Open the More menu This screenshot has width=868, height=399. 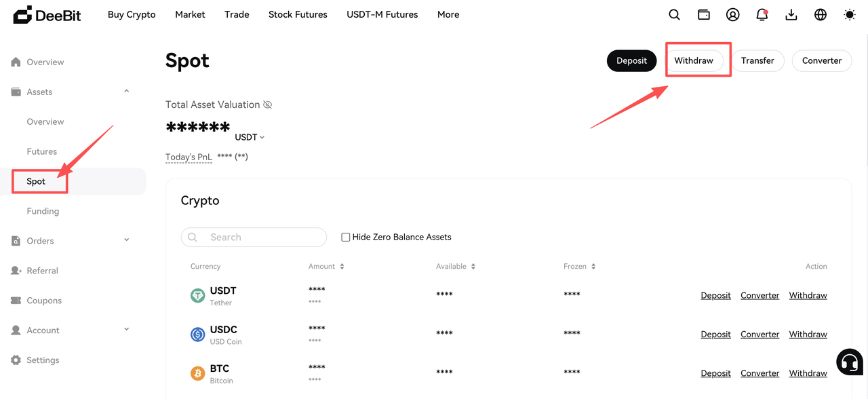[x=448, y=14]
